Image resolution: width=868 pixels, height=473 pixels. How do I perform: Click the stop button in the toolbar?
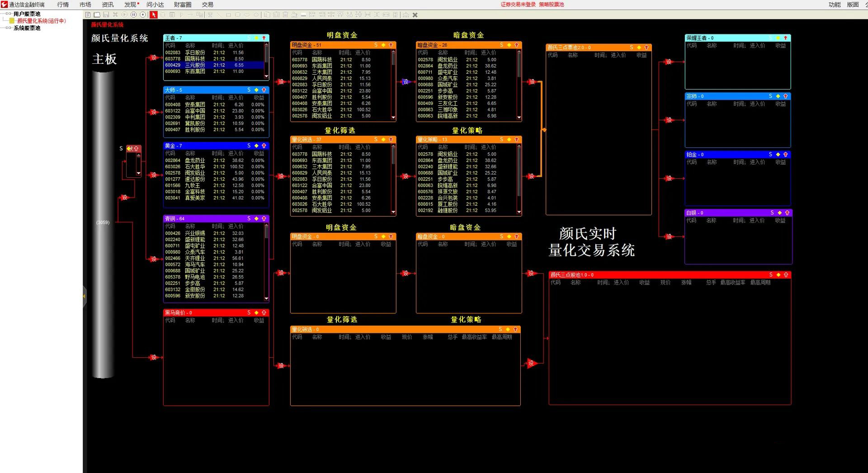pyautogui.click(x=143, y=15)
